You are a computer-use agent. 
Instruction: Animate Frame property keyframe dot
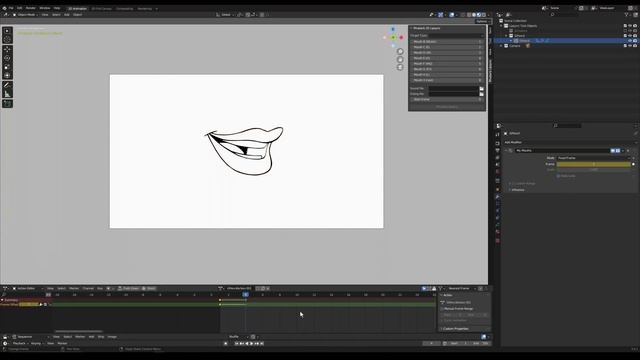(633, 164)
